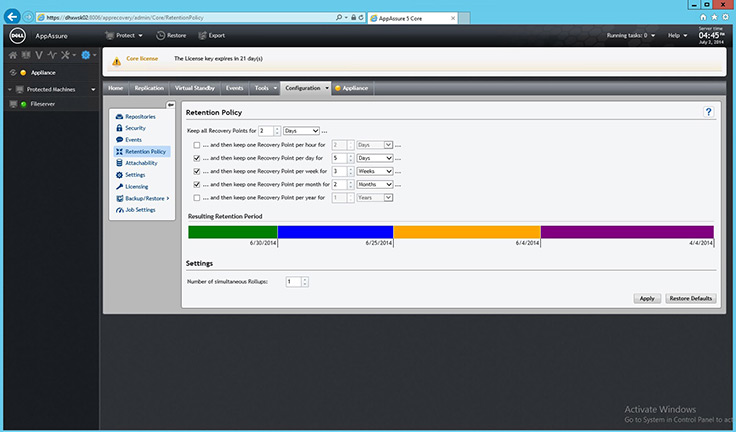The image size is (736, 432).
Task: Click the Core license warning icon
Action: tap(116, 62)
